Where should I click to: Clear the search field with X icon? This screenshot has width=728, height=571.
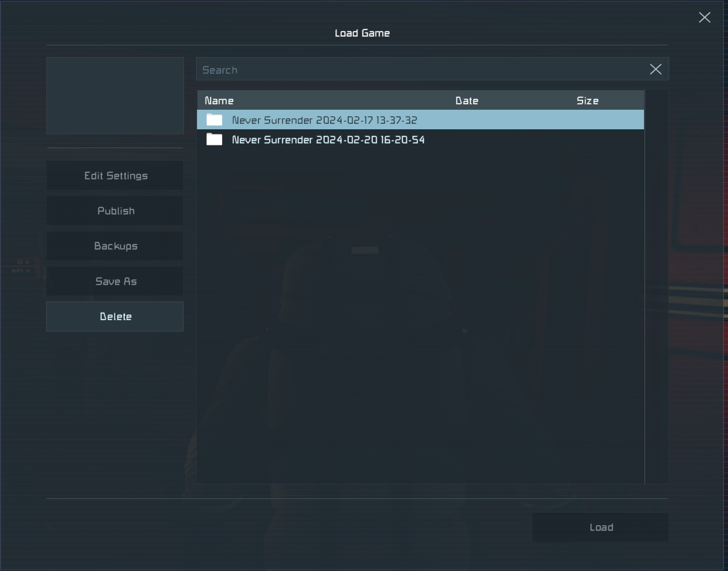655,69
